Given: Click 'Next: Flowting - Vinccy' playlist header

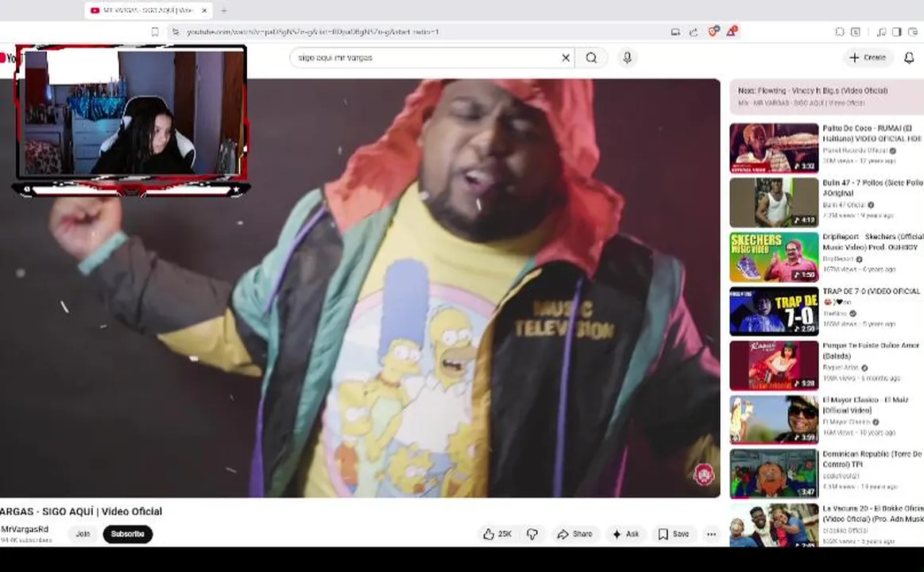Looking at the screenshot, I should click(x=813, y=91).
